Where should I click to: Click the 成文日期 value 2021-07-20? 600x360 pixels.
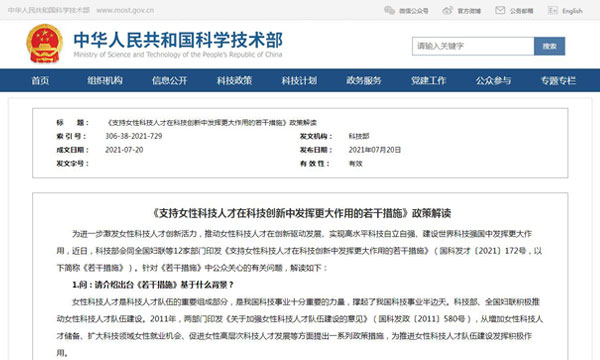pyautogui.click(x=124, y=150)
